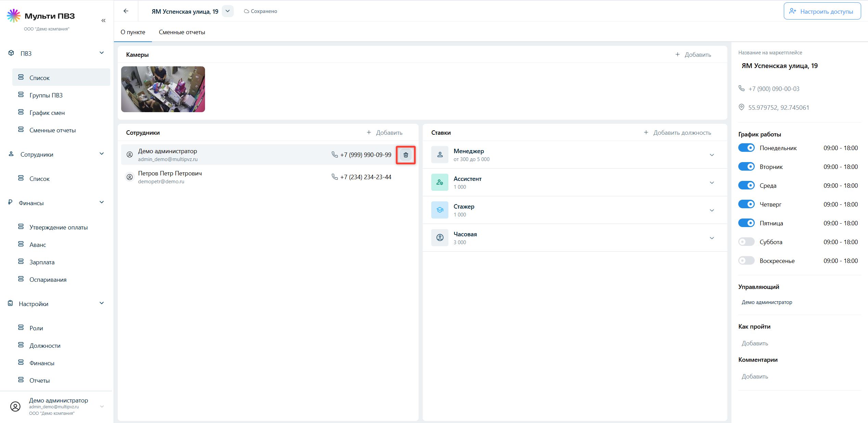868x423 pixels.
Task: Click Добавить должность in Ставки panel
Action: click(677, 132)
